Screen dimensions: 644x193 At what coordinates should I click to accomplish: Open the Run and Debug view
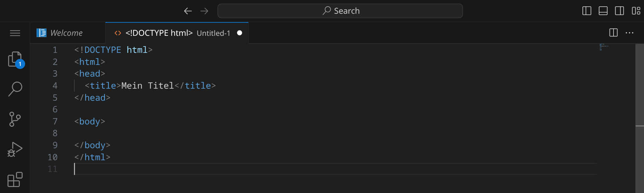15,149
